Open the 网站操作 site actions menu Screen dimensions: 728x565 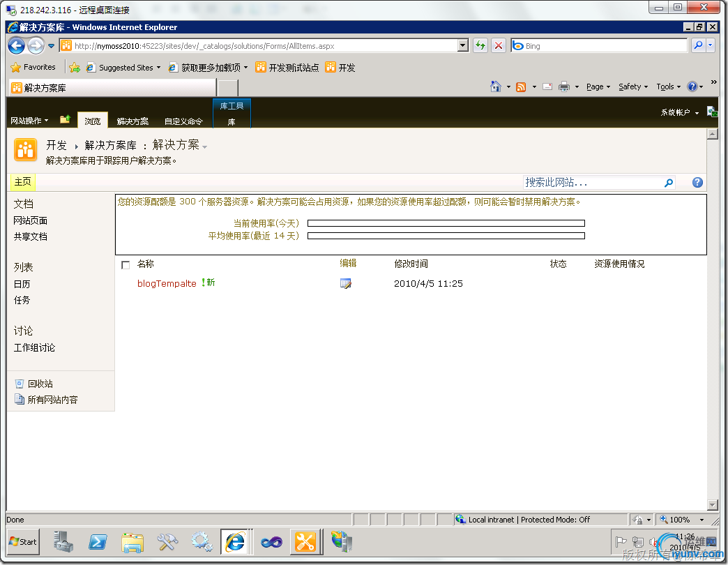coord(29,121)
